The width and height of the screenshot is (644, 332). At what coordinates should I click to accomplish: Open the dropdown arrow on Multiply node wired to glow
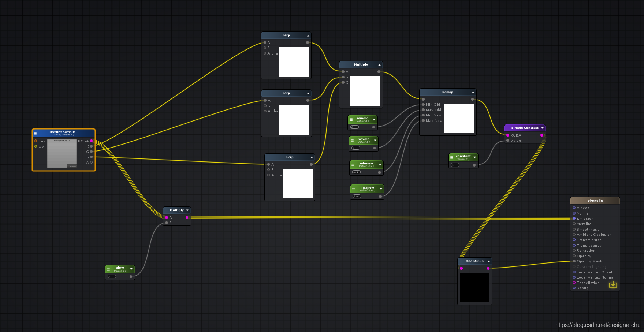[187, 210]
